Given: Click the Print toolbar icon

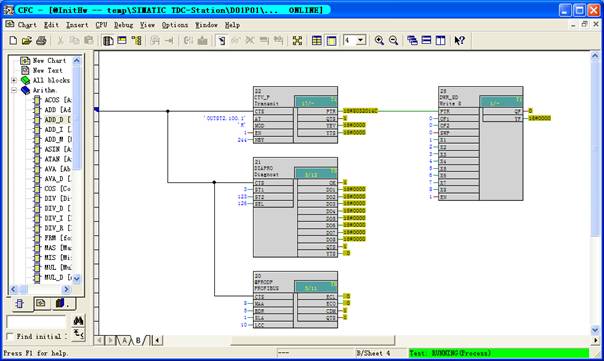Looking at the screenshot, I should pyautogui.click(x=41, y=40).
